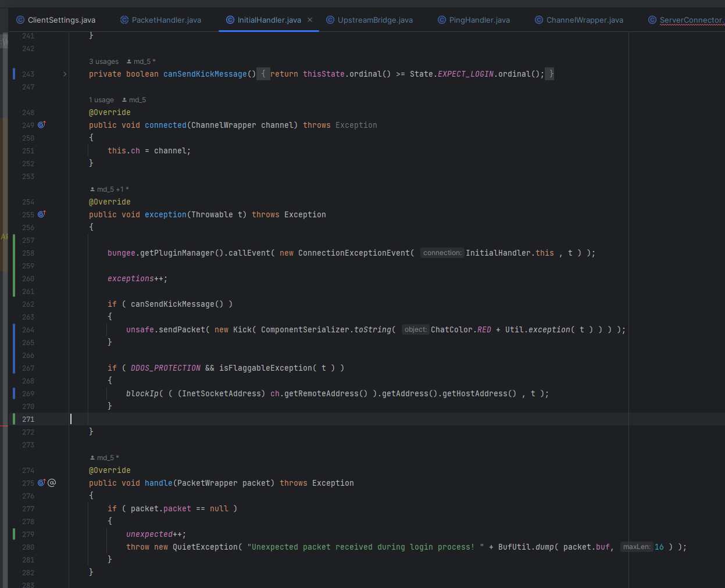Click the override icon beside the handle method
This screenshot has width=725, height=588.
tap(41, 483)
